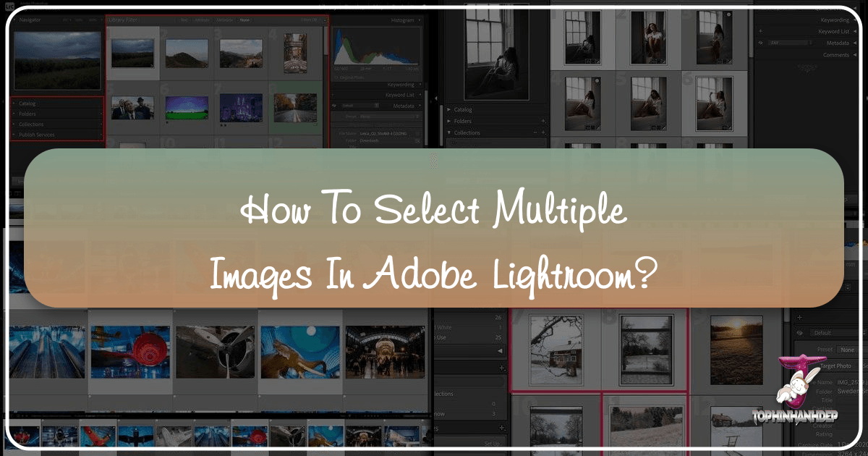Screen dimensions: 868x456
Task: Click None in the Library Filter bar
Action: point(244,20)
